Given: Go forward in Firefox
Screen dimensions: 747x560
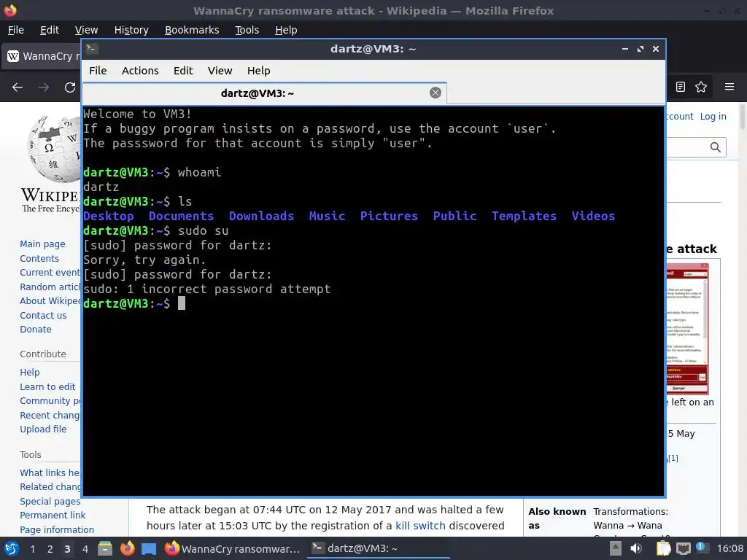Looking at the screenshot, I should [44, 87].
